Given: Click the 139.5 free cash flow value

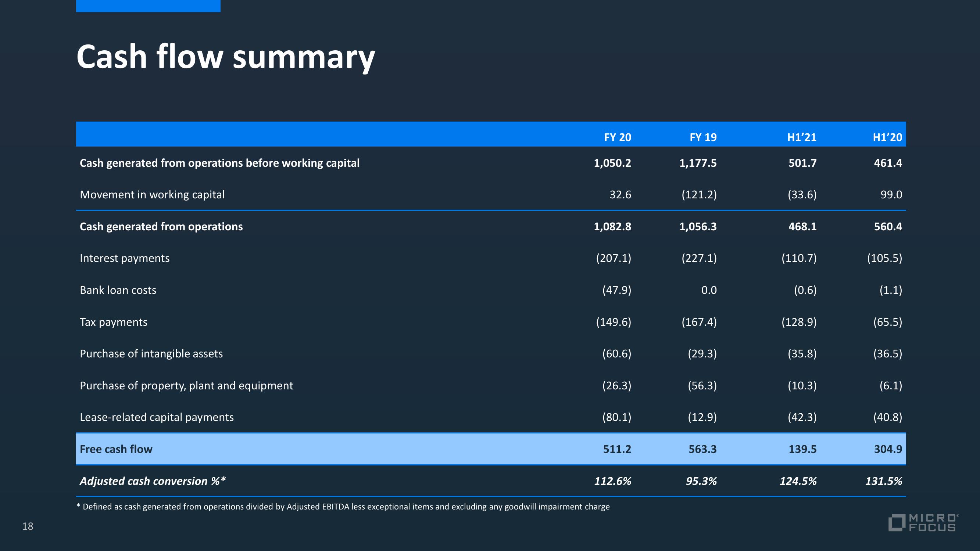Looking at the screenshot, I should click(802, 449).
